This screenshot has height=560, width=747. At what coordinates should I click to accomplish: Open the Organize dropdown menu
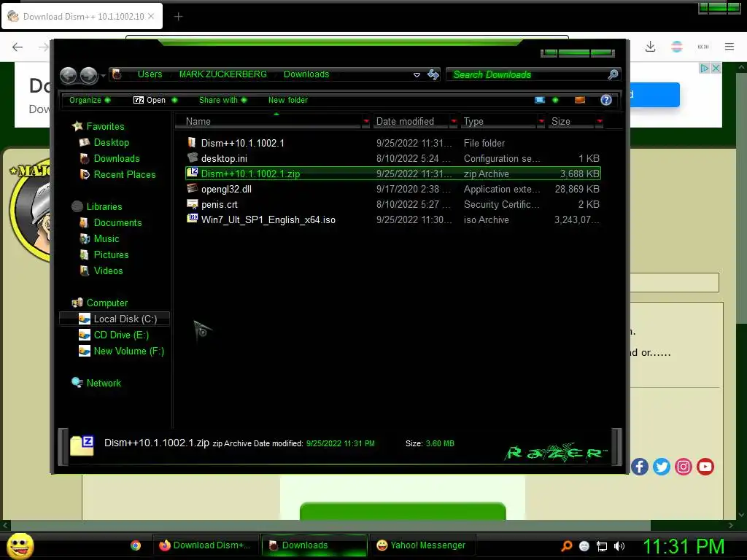[x=90, y=100]
